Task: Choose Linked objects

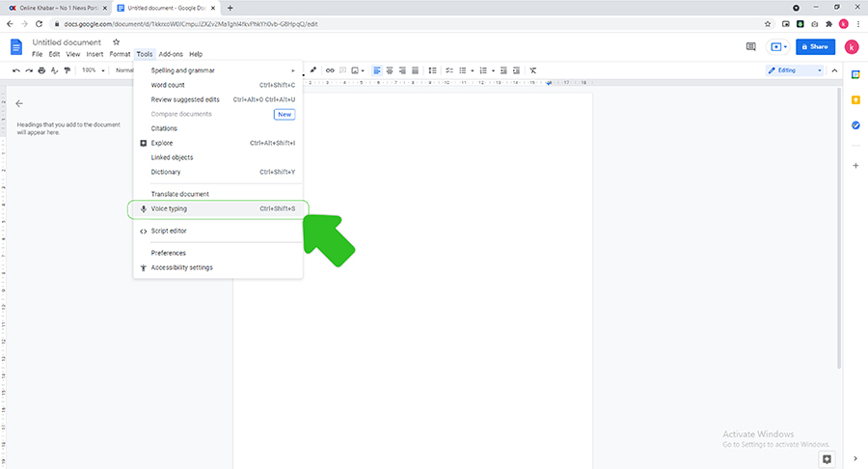Action: [x=218, y=157]
